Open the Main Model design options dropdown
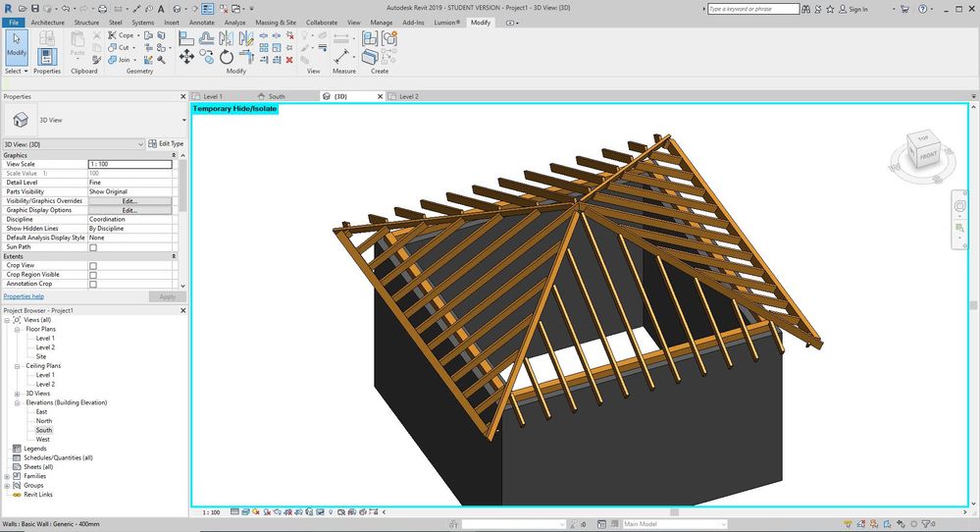This screenshot has width=980, height=532. click(x=675, y=524)
